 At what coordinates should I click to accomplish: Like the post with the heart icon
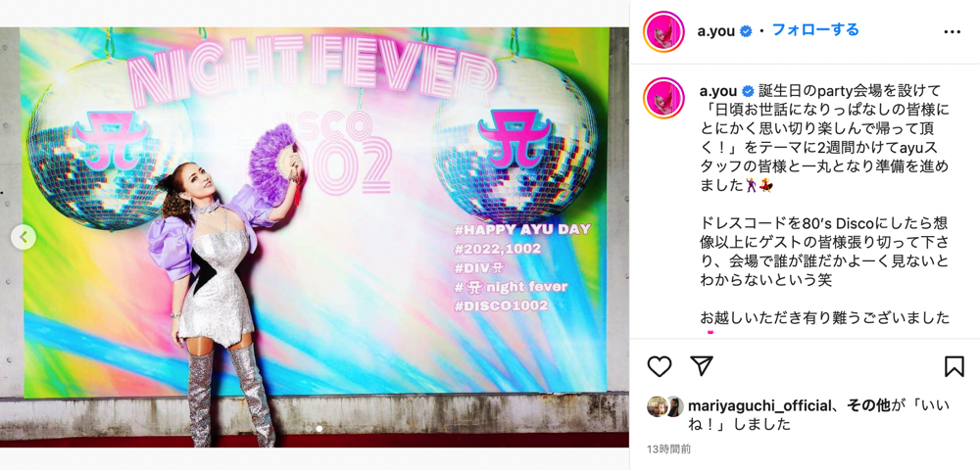click(659, 366)
